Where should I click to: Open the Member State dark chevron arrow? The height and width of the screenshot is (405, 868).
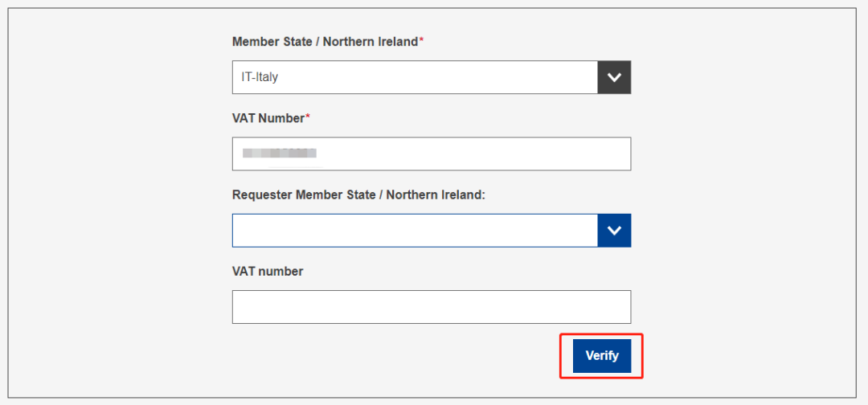tap(614, 77)
